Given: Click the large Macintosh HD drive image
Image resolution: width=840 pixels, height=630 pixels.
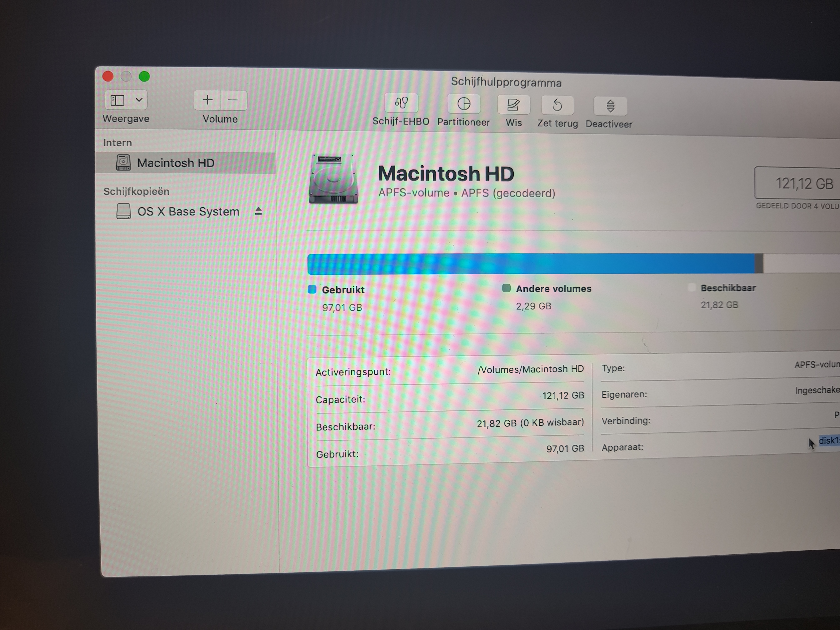Looking at the screenshot, I should (x=333, y=179).
